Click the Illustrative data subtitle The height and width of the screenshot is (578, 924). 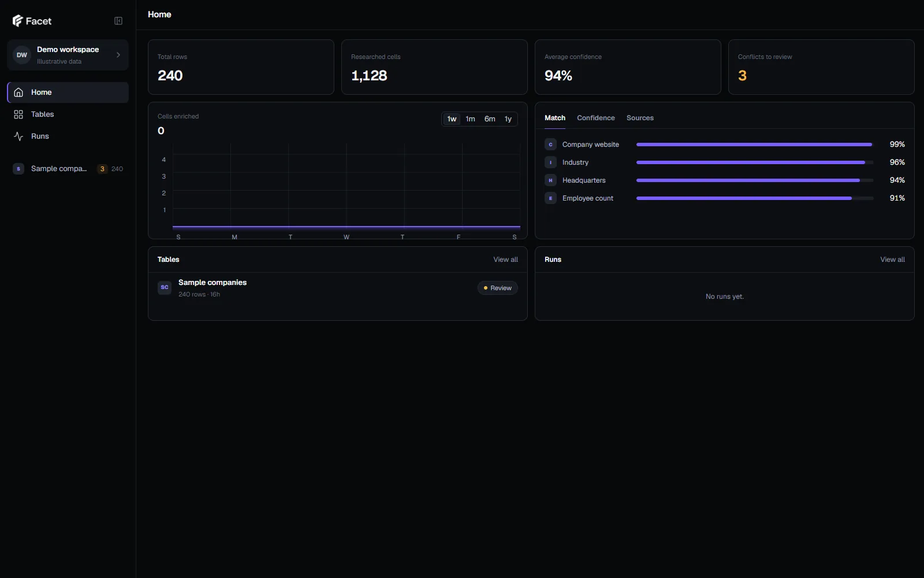click(x=59, y=62)
